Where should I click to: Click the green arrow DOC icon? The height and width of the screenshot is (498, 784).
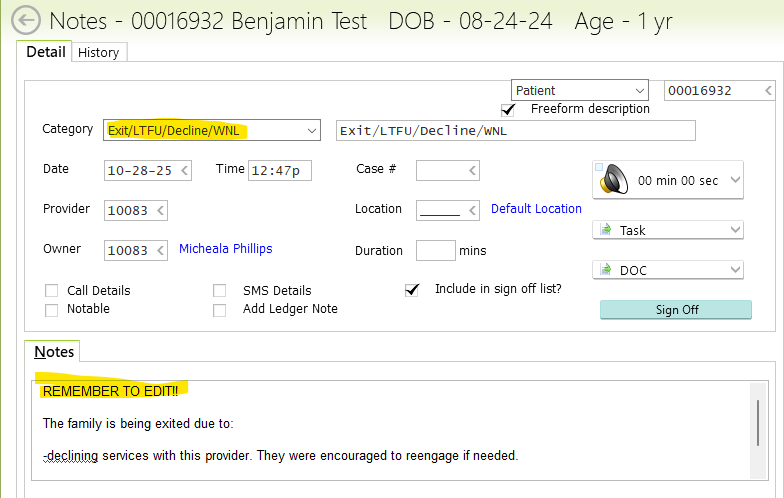[x=606, y=270]
